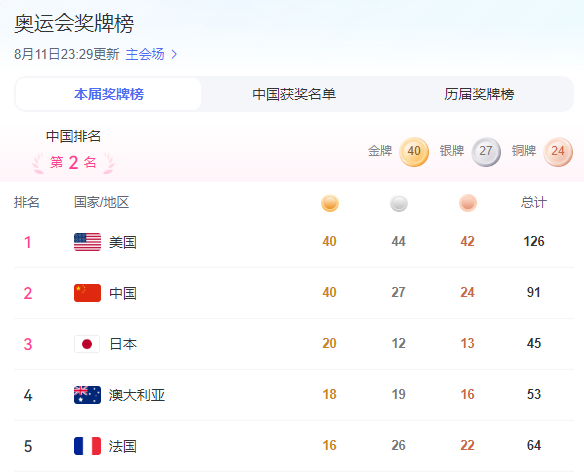Screen dimensions: 584x474
Task: Select China's silver medal badge showing 27
Action: coord(486,152)
